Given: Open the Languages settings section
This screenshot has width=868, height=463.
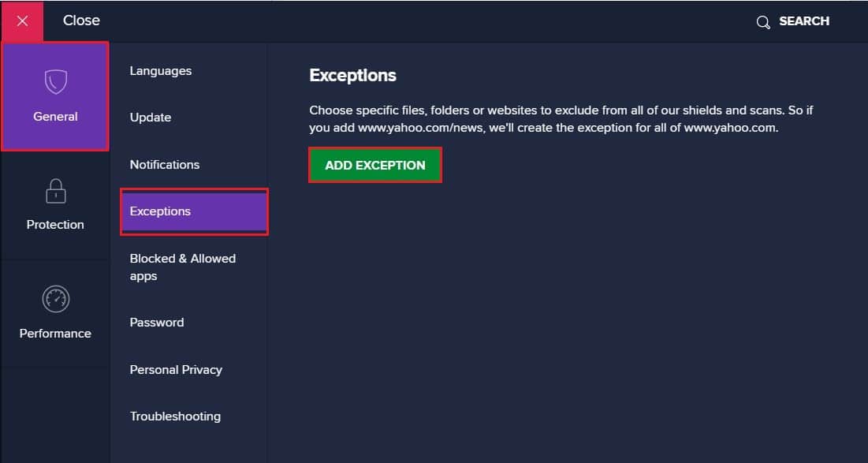Looking at the screenshot, I should pyautogui.click(x=161, y=71).
